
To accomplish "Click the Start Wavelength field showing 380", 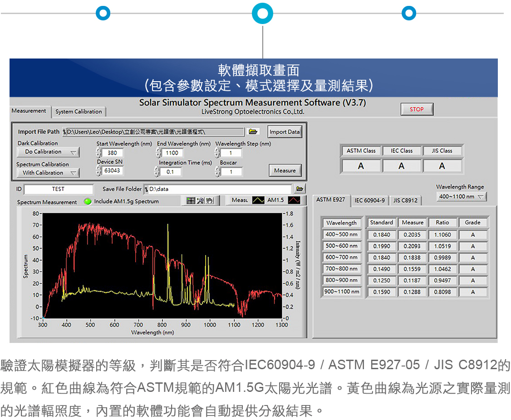I will click(x=113, y=153).
